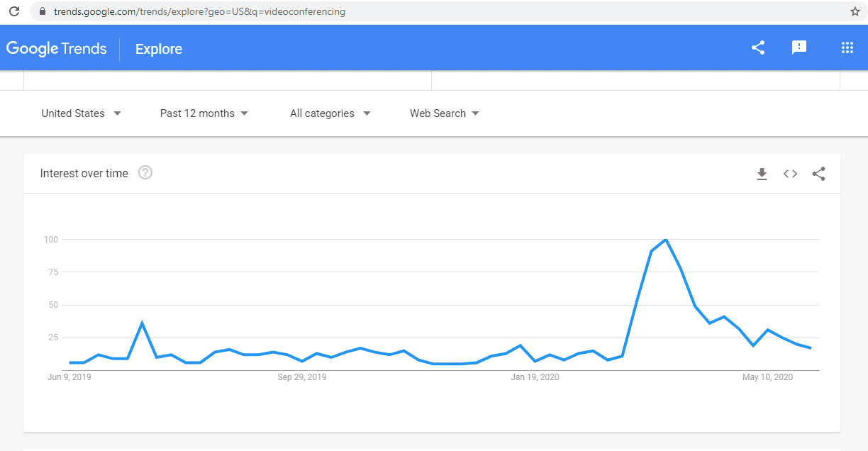Go to Google Trends home via logo
Viewport: 868px width, 451px height.
pos(57,49)
